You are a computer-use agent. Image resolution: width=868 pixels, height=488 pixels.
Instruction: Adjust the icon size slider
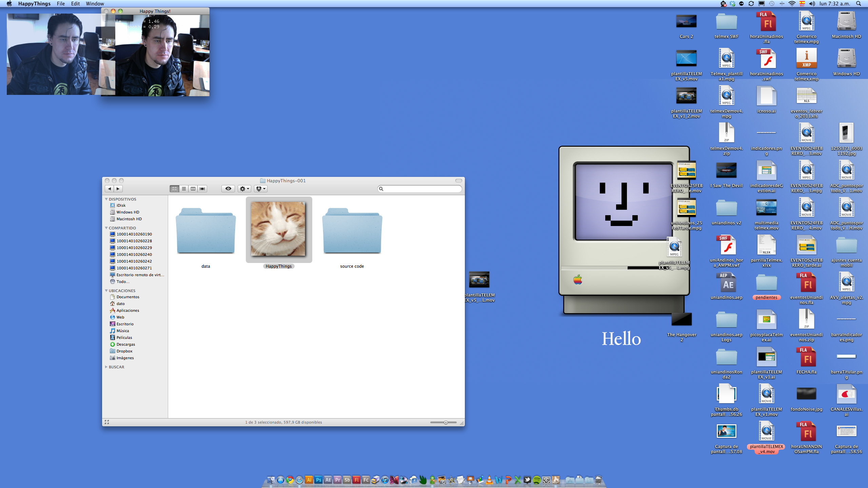point(446,423)
